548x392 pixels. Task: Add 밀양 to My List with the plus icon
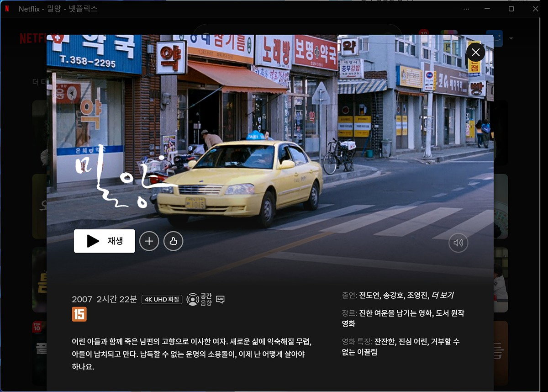click(149, 241)
